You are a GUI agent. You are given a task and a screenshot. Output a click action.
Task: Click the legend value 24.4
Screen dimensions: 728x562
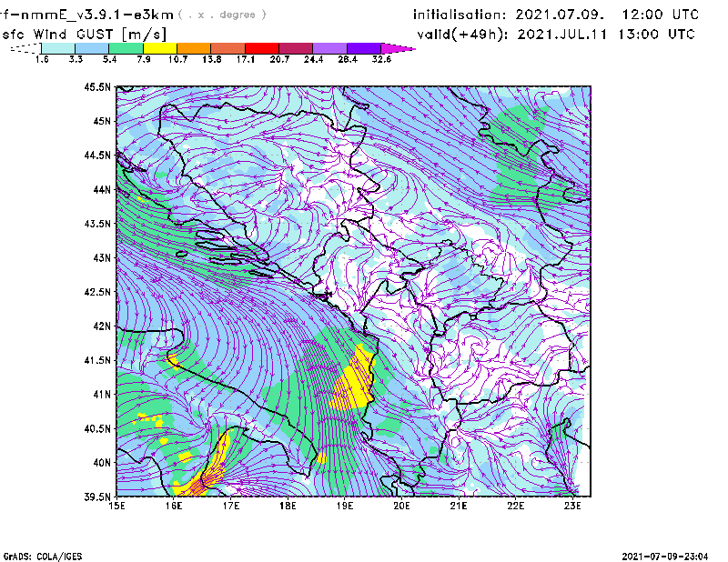pos(313,59)
